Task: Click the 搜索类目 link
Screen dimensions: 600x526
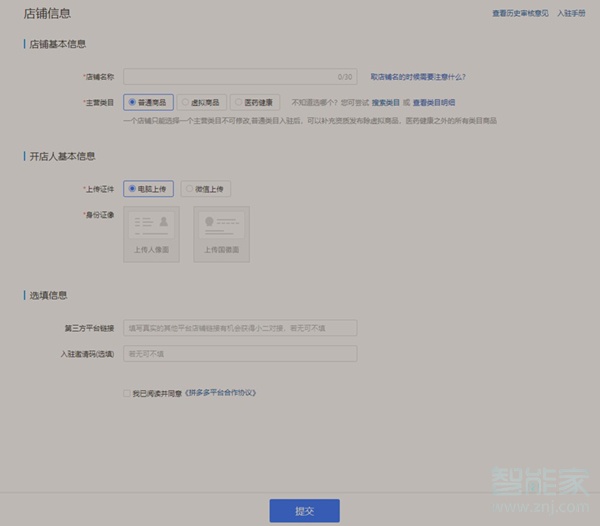Action: pyautogui.click(x=386, y=102)
